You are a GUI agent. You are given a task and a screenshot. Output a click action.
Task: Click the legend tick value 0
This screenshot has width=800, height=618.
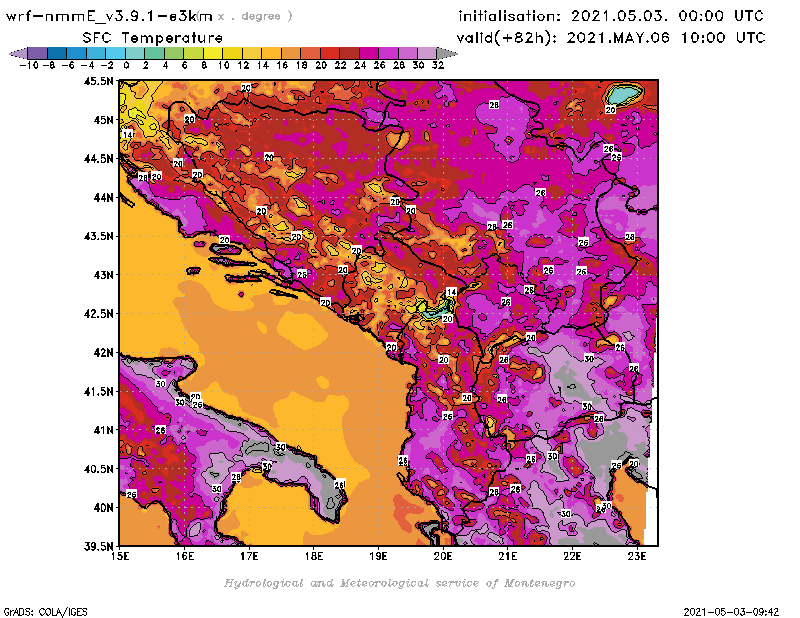(126, 65)
